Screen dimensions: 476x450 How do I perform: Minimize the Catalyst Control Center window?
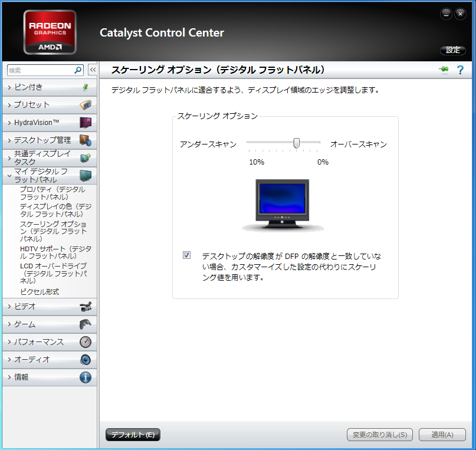coord(446,14)
